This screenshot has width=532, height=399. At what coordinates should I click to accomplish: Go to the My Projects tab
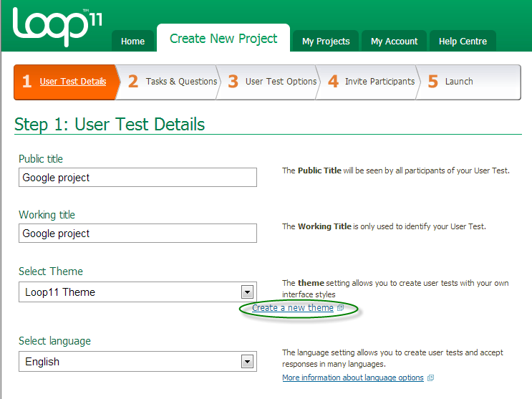[x=326, y=41]
